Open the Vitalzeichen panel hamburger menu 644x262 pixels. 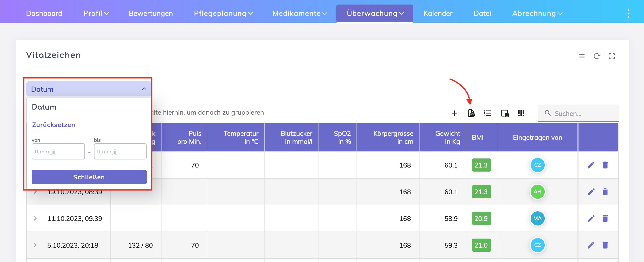pos(582,56)
